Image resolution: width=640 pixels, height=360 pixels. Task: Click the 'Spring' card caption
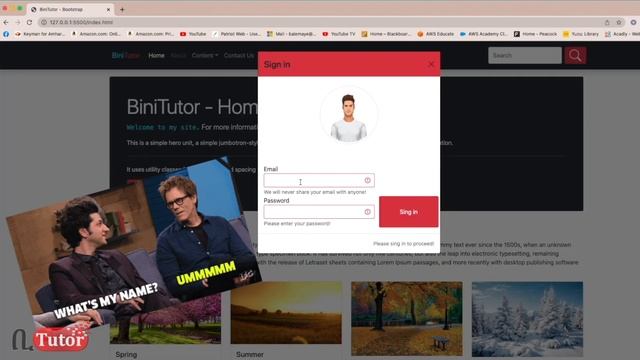click(126, 354)
